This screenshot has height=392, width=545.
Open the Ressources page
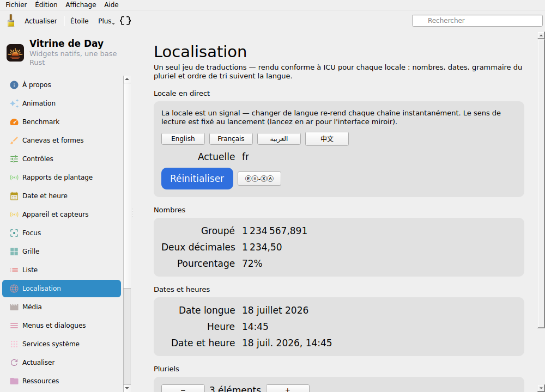pos(62,381)
